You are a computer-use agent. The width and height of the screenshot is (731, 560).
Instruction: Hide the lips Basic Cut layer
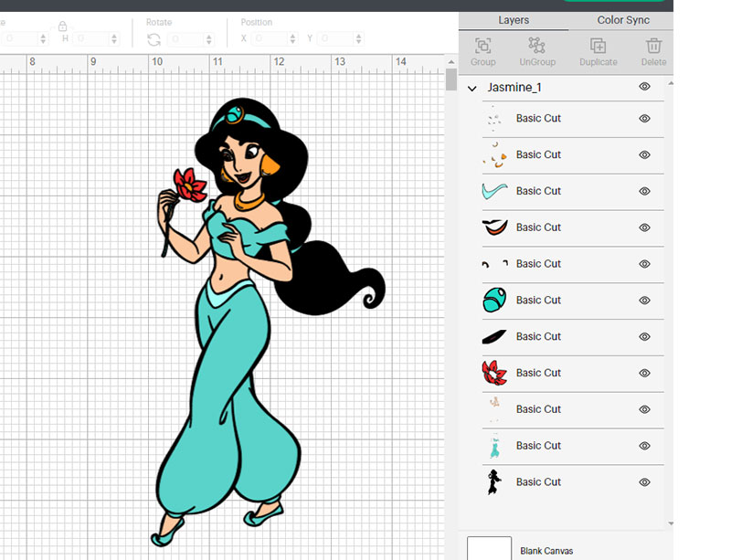(644, 227)
